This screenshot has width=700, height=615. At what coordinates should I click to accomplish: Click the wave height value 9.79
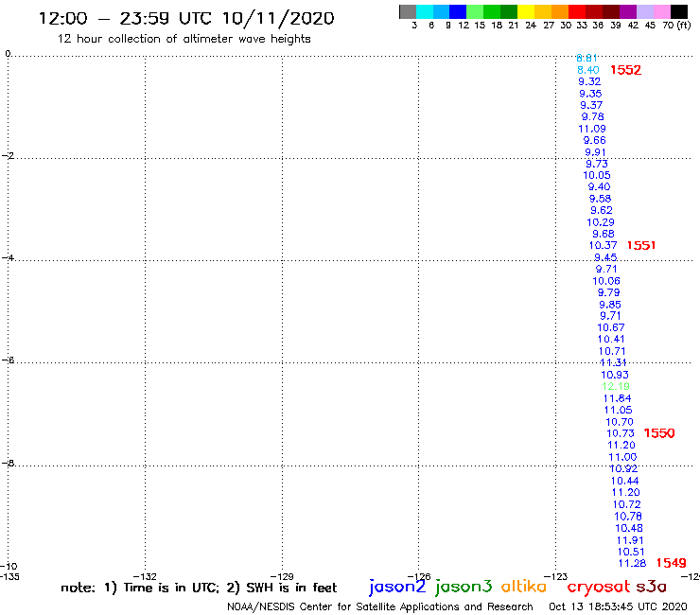(608, 292)
